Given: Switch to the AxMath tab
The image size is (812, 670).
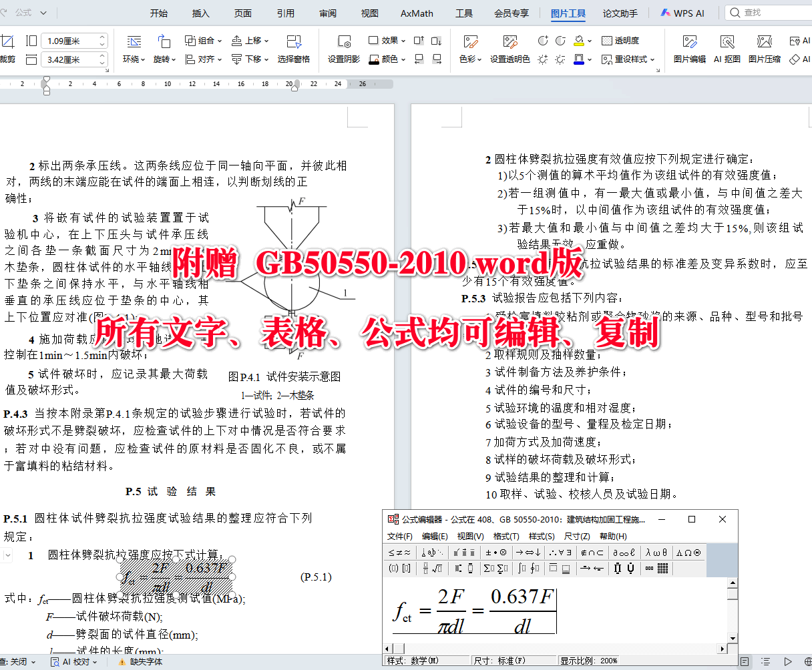Looking at the screenshot, I should [x=417, y=13].
